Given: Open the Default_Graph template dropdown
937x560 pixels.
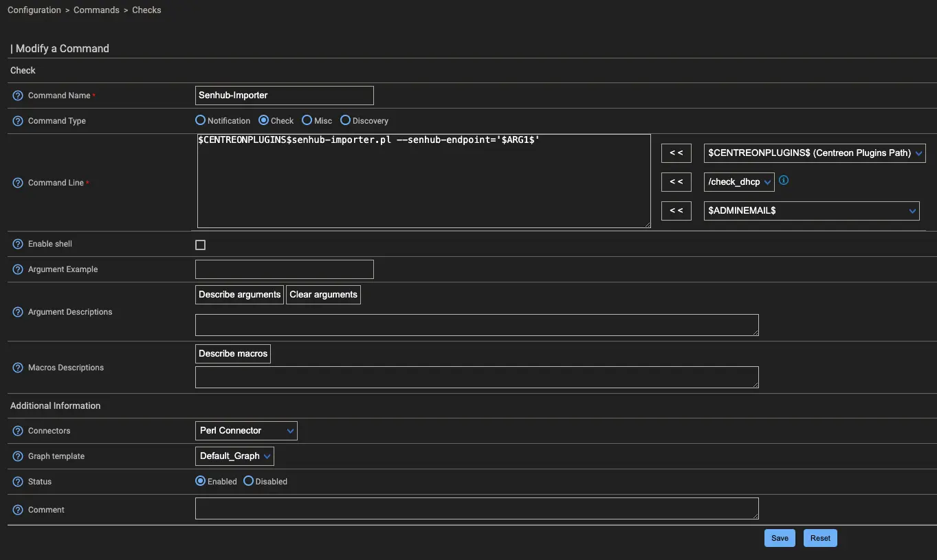Looking at the screenshot, I should pos(234,456).
